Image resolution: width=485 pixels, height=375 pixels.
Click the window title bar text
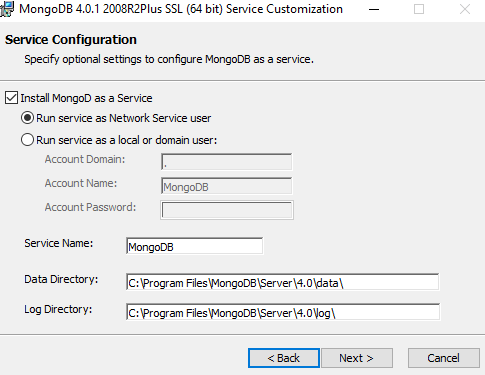point(181,9)
